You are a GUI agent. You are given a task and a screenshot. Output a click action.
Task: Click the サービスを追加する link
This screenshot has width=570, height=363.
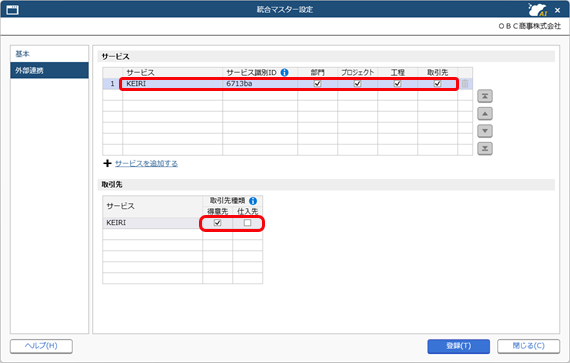coord(146,164)
